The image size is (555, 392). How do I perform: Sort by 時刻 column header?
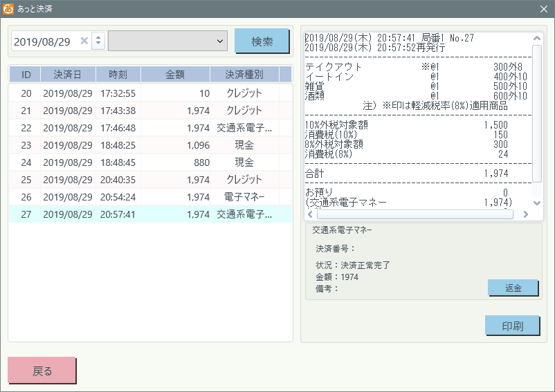[118, 75]
